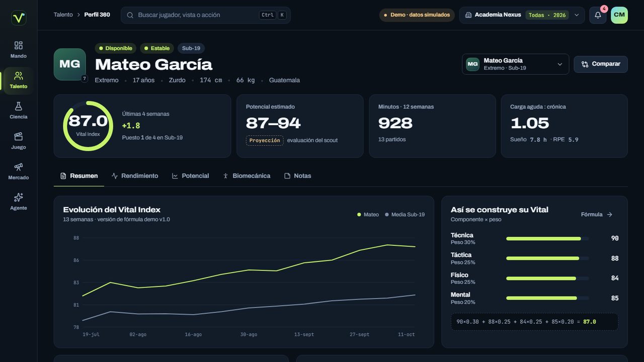Click the 13 partidos text
Viewport: 644px width, 362px height.
click(x=392, y=139)
